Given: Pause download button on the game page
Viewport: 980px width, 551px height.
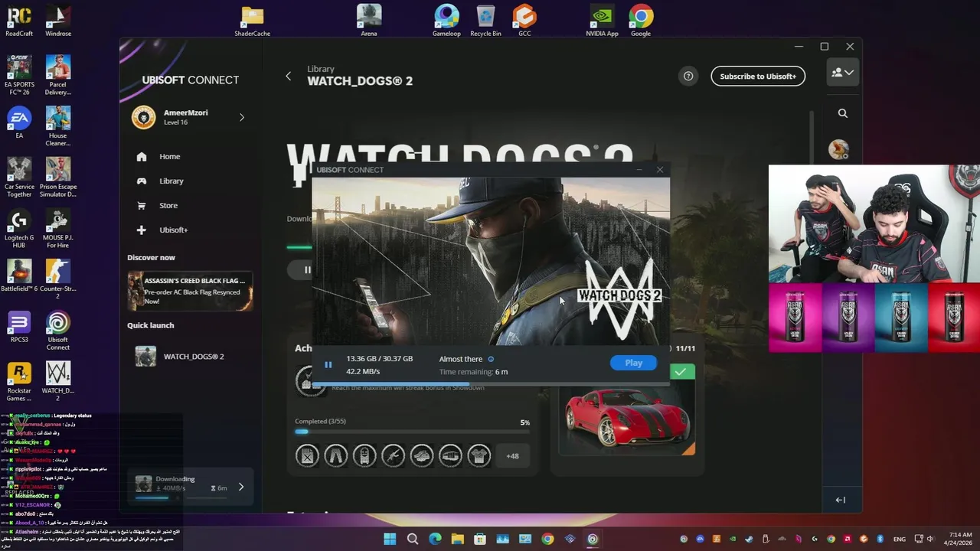Looking at the screenshot, I should 308,269.
